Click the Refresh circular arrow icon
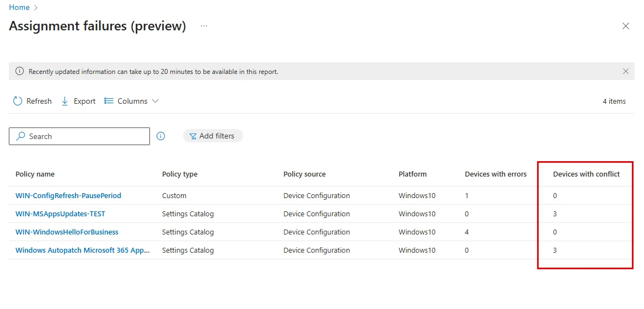The image size is (644, 309). point(17,101)
